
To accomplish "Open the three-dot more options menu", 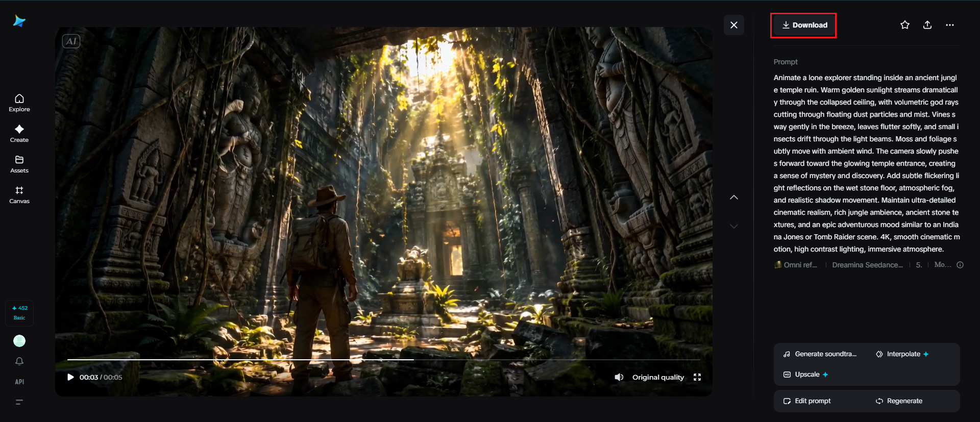I will (949, 25).
